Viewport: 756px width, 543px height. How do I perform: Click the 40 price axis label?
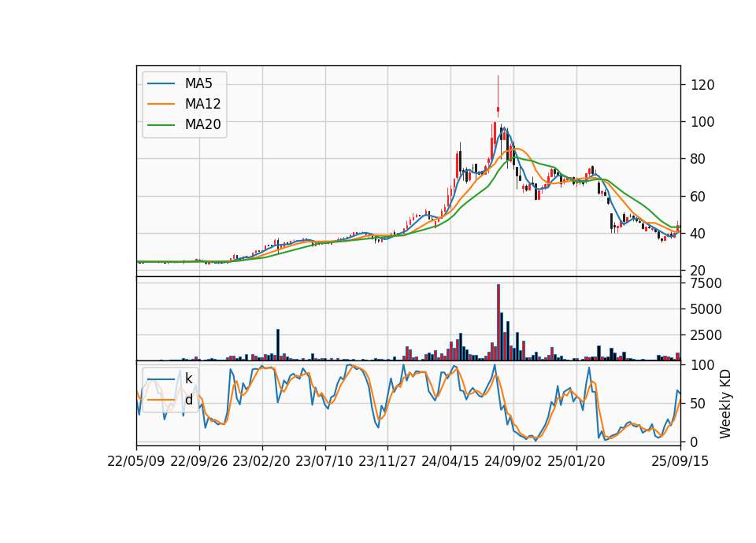[x=699, y=234]
